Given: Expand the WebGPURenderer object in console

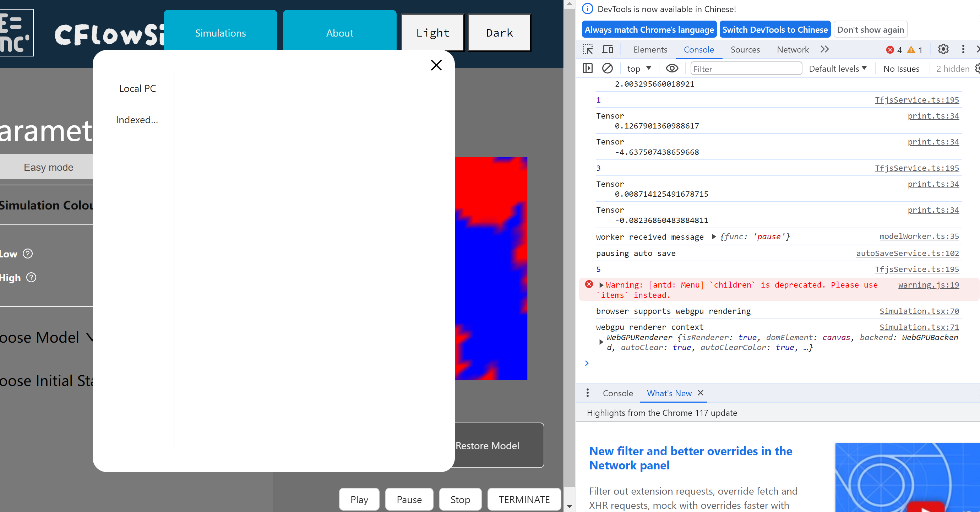Looking at the screenshot, I should (x=601, y=342).
